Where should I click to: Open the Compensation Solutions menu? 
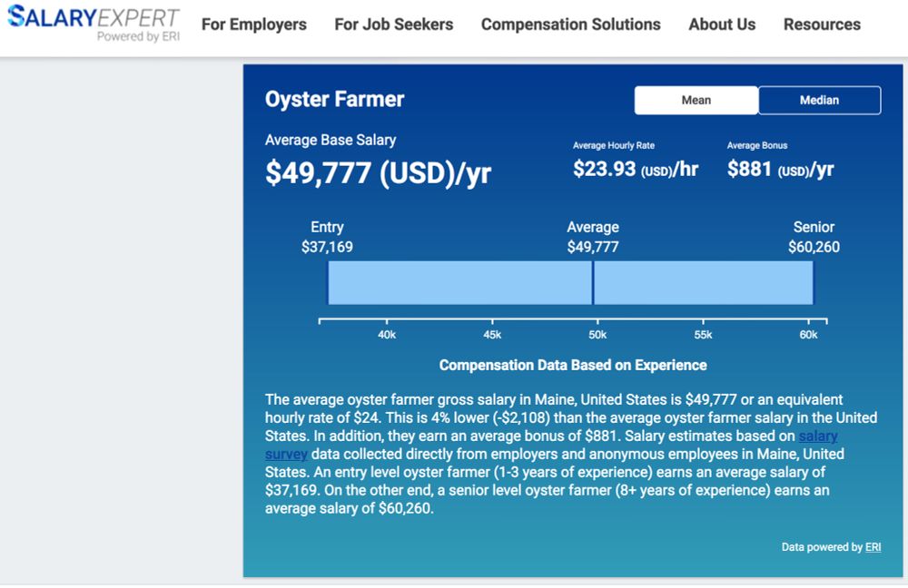(570, 24)
